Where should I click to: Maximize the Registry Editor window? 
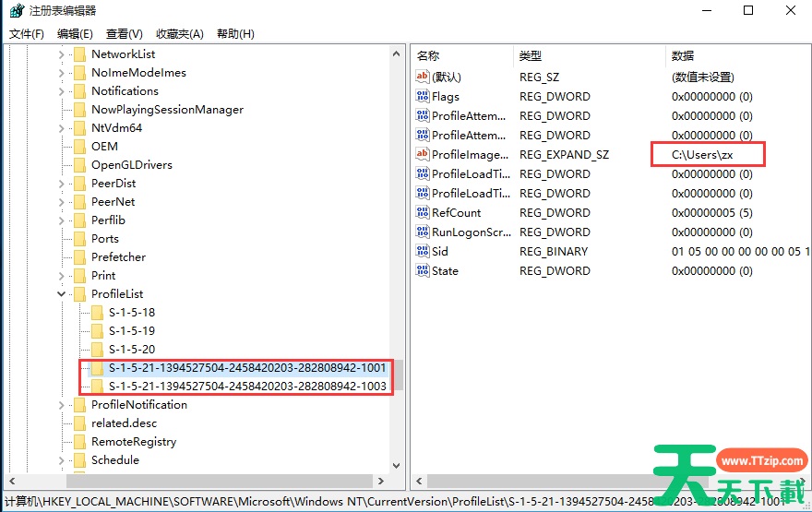(748, 10)
